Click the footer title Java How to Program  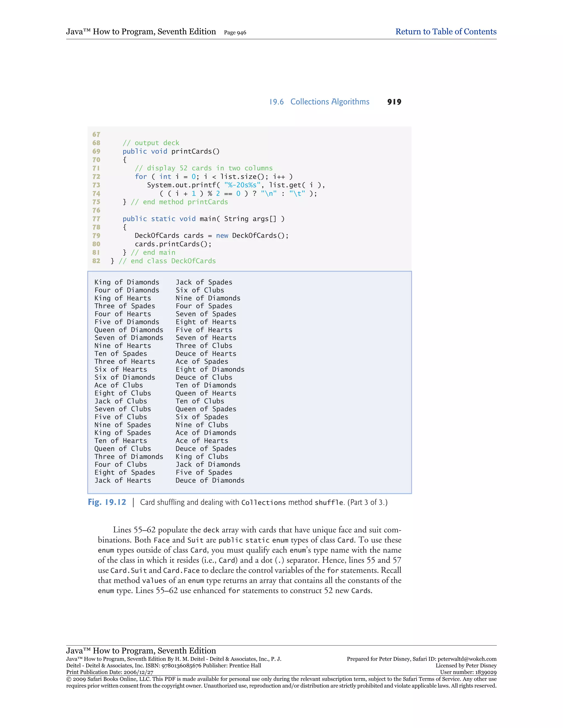(141, 650)
